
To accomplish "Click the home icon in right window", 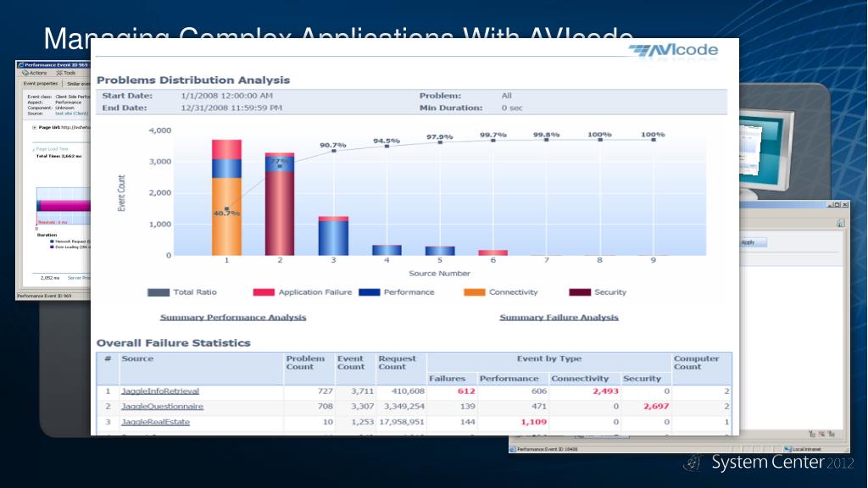I will (840, 223).
